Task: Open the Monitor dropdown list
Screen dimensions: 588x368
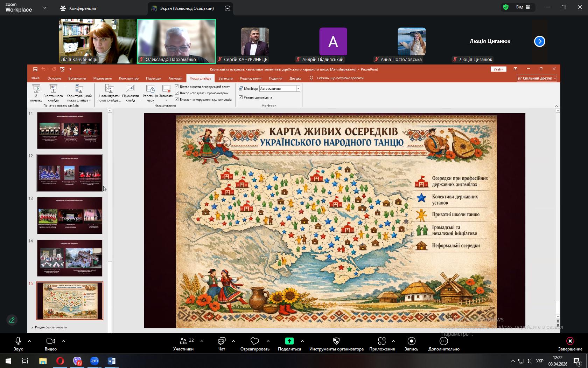Action: click(298, 89)
